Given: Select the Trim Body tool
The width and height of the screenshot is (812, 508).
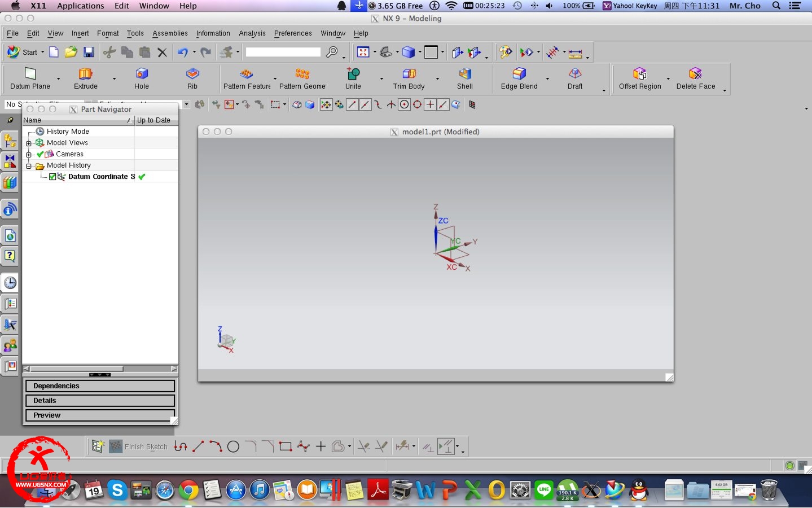Looking at the screenshot, I should pos(409,78).
